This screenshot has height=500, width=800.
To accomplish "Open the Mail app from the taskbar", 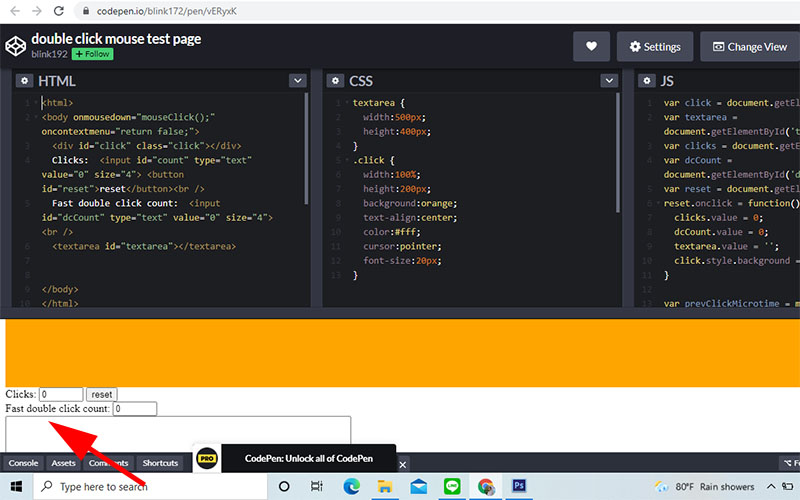I will tap(418, 486).
